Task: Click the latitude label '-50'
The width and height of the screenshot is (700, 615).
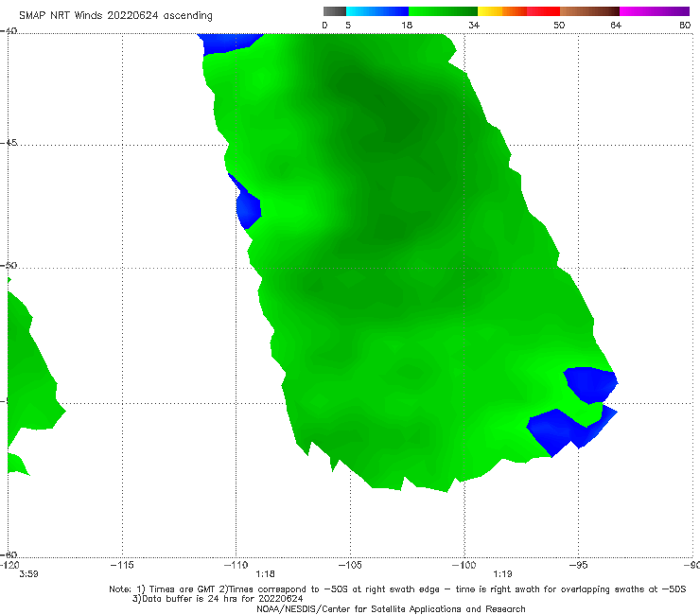Action: click(x=9, y=265)
